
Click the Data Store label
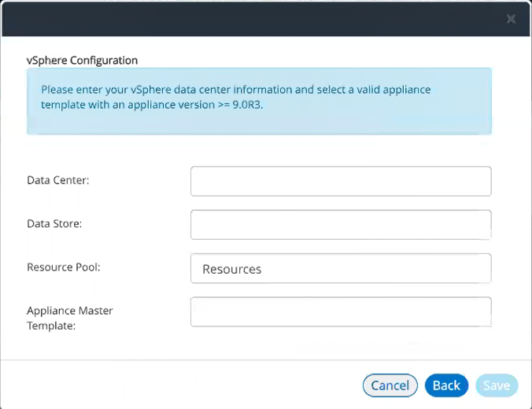click(x=54, y=223)
